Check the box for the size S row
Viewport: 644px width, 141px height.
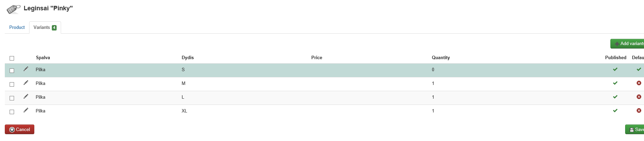[12, 70]
